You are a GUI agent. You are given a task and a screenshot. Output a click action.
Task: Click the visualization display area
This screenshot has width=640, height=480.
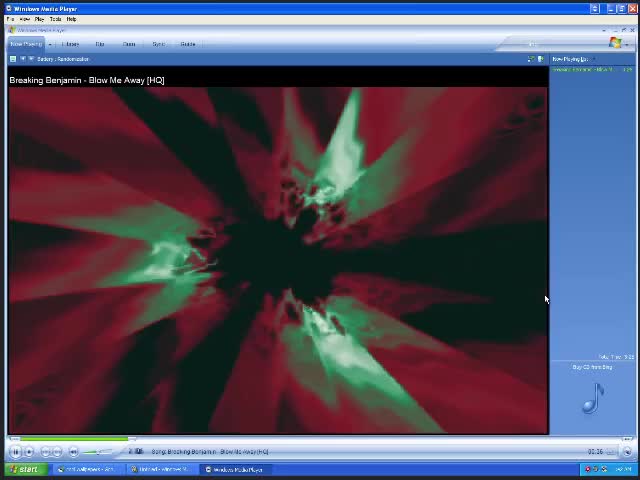click(278, 260)
